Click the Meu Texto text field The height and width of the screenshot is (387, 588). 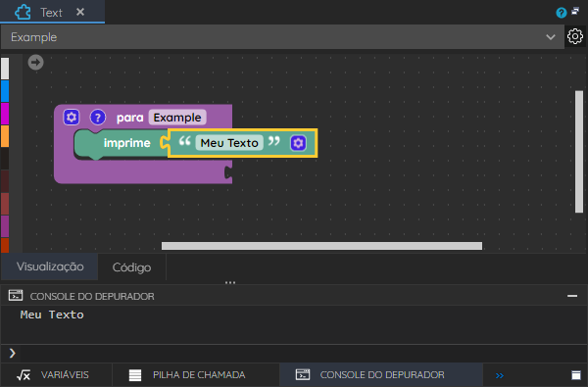(229, 143)
